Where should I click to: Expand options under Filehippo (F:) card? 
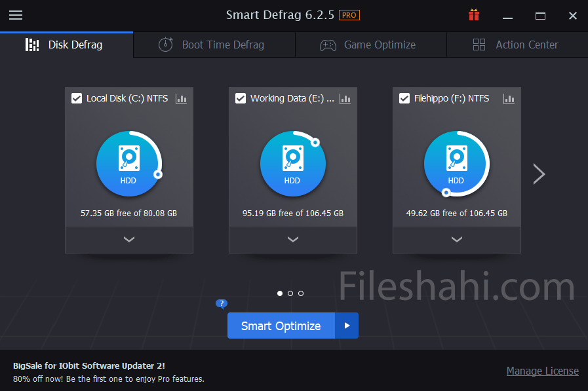[x=457, y=240]
